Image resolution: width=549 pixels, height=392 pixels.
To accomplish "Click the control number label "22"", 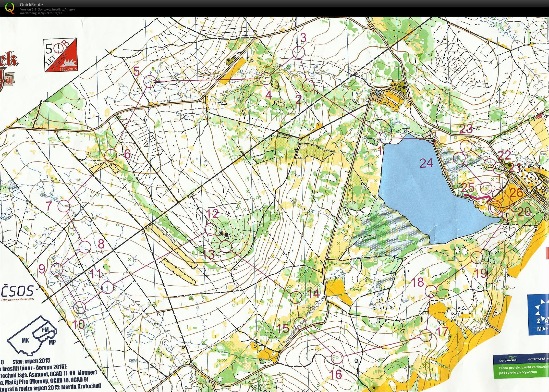I will [x=504, y=155].
